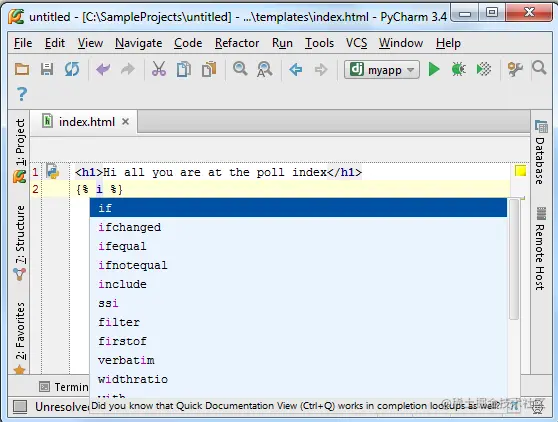Select 'firstof' completion suggestion

[298, 341]
